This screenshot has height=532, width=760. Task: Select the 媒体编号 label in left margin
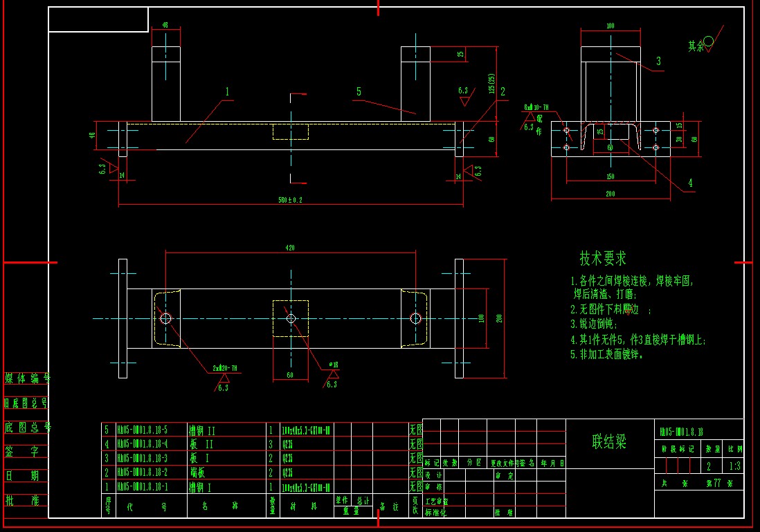point(27,378)
